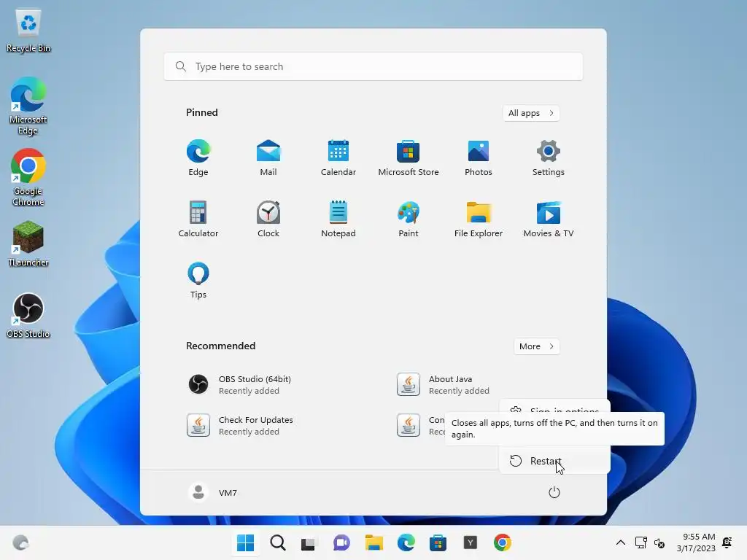Image resolution: width=747 pixels, height=560 pixels.
Task: Open notification center bell icon
Action: pos(727,542)
